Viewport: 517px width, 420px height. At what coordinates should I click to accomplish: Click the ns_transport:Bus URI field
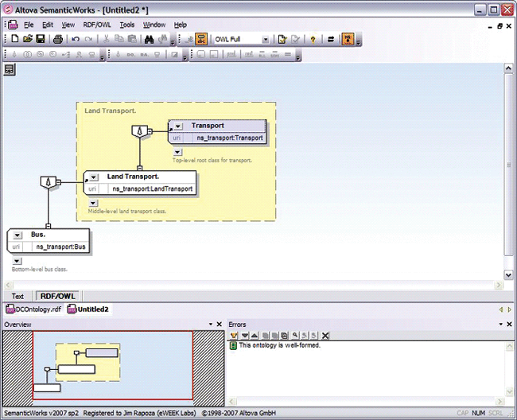(x=60, y=247)
